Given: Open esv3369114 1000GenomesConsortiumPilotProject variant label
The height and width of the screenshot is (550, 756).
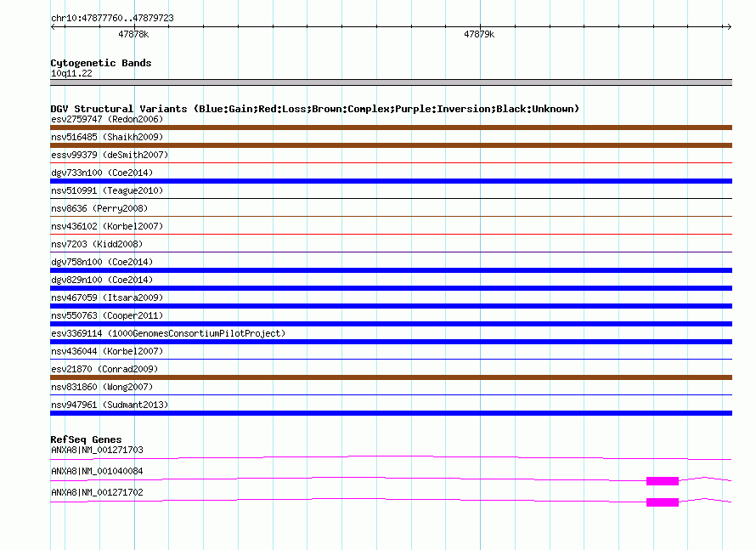Looking at the screenshot, I should click(168, 333).
